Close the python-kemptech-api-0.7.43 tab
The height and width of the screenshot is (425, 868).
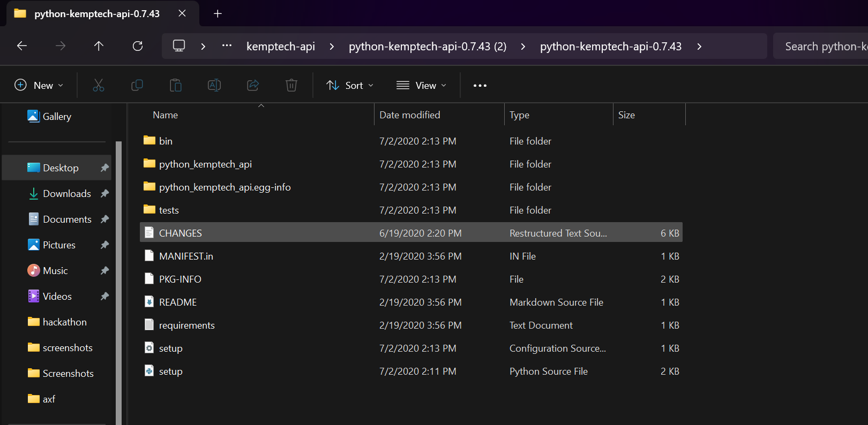click(182, 13)
